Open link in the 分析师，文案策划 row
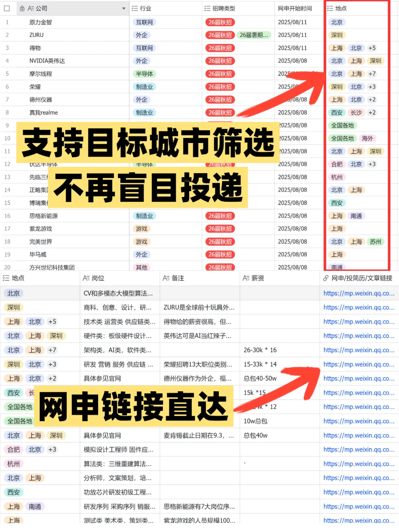399x532 pixels. pos(359,478)
